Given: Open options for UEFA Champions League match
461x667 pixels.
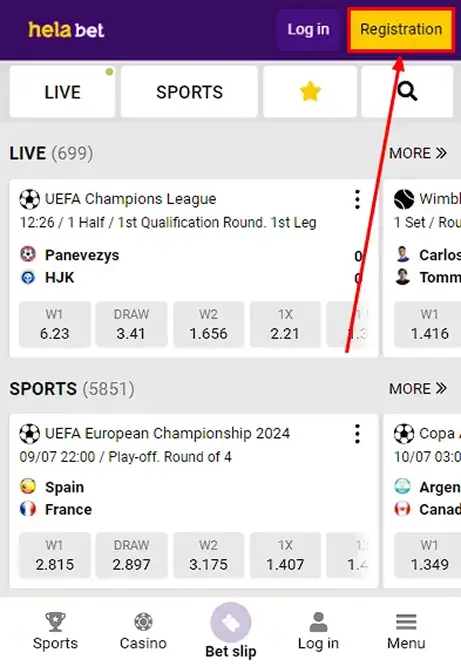Looking at the screenshot, I should (357, 199).
